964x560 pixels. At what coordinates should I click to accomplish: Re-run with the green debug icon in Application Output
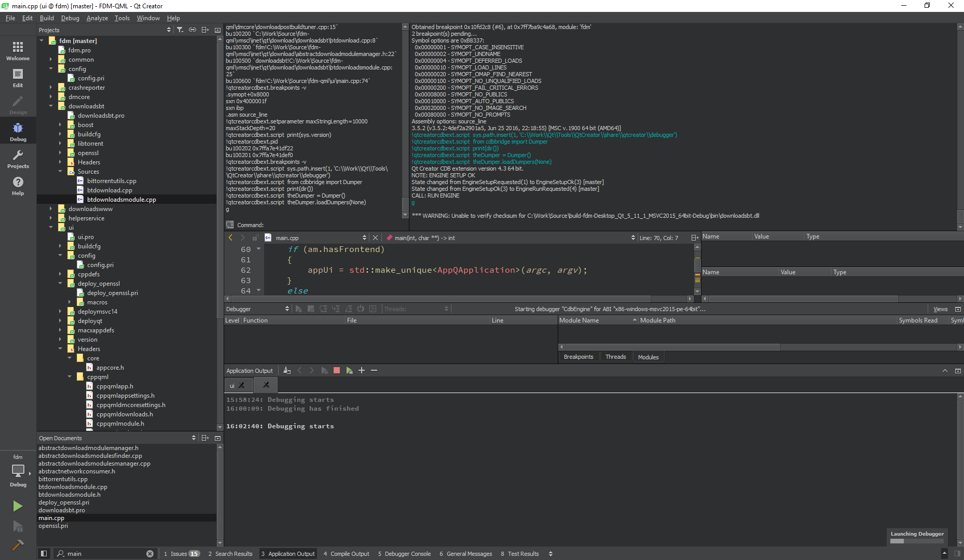(349, 370)
